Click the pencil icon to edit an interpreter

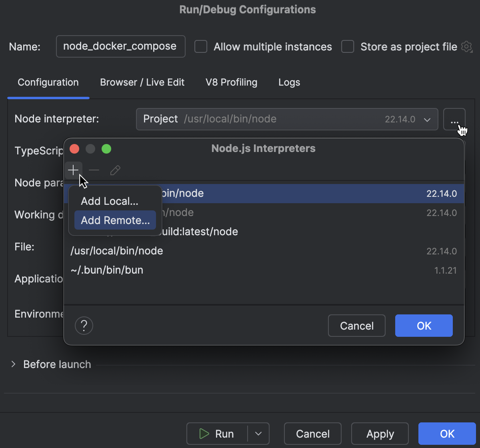coord(115,170)
